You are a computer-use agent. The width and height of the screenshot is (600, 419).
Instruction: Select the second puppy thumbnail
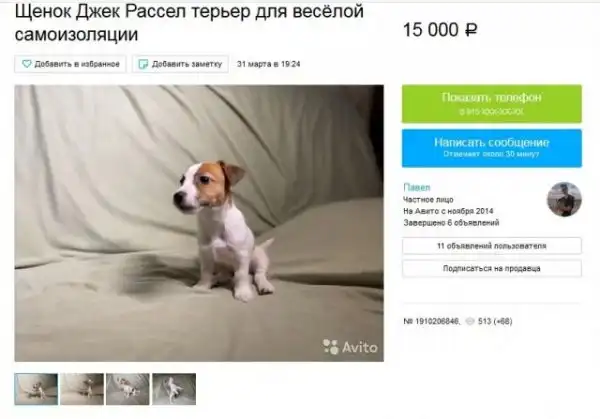click(82, 389)
